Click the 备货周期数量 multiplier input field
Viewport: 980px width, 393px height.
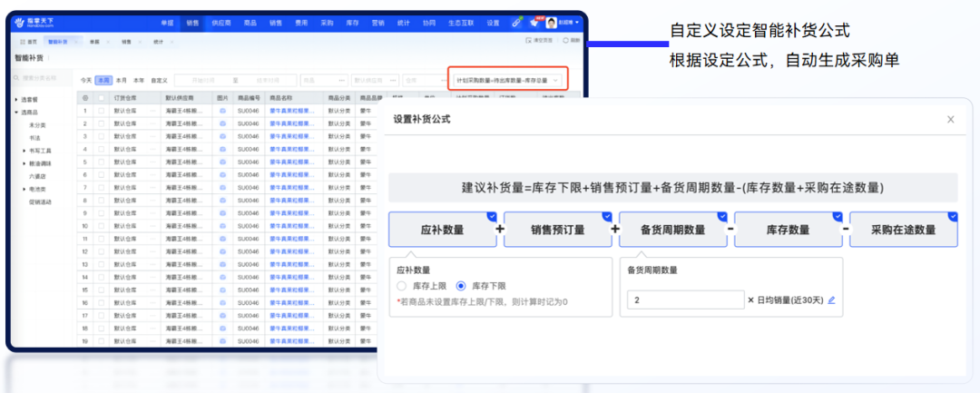click(x=686, y=300)
